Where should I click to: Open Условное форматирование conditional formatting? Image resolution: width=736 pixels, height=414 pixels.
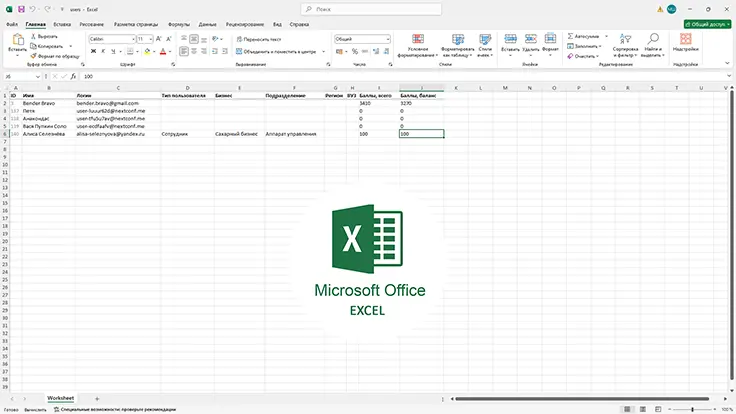coord(418,46)
